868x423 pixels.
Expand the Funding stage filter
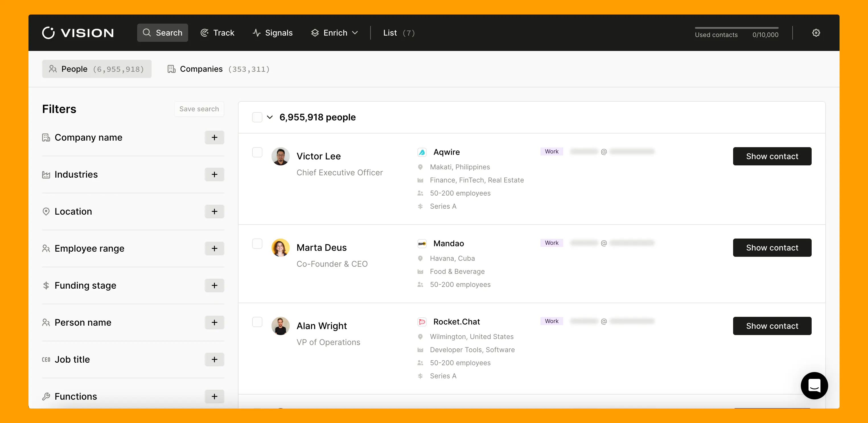pos(214,286)
